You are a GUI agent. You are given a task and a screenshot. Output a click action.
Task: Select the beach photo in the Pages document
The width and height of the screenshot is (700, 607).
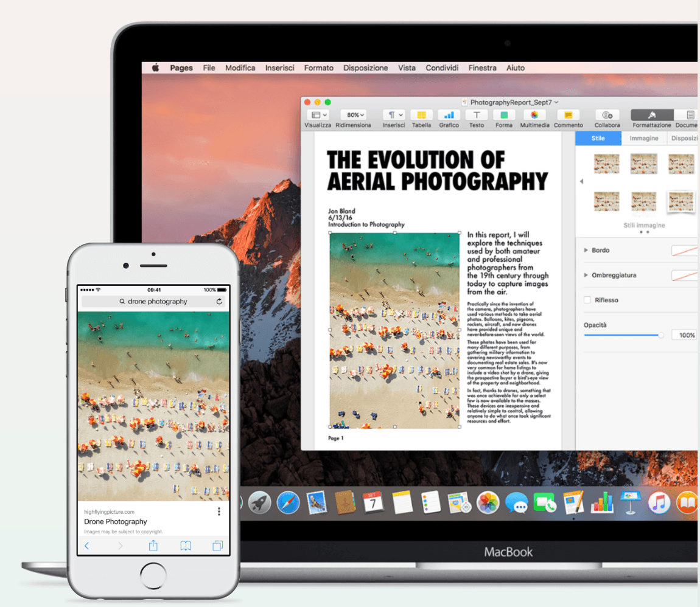(394, 330)
